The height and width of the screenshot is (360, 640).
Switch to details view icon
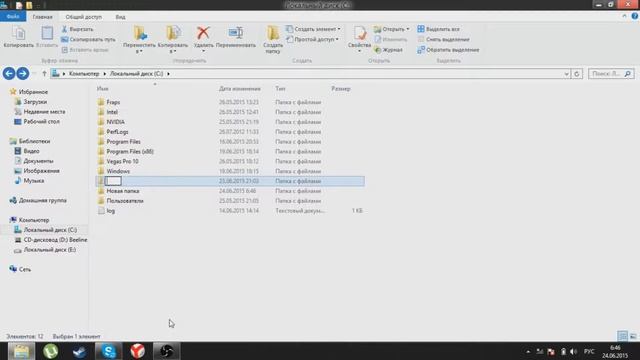[x=622, y=336]
